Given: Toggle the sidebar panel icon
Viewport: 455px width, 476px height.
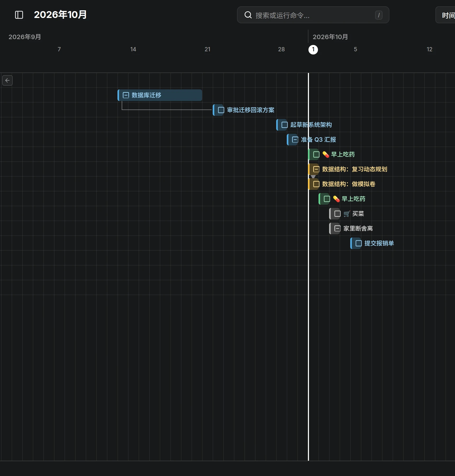Looking at the screenshot, I should pyautogui.click(x=19, y=15).
